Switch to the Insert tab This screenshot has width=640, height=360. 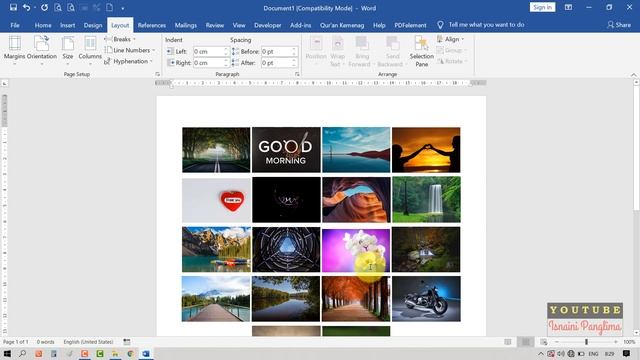(67, 25)
